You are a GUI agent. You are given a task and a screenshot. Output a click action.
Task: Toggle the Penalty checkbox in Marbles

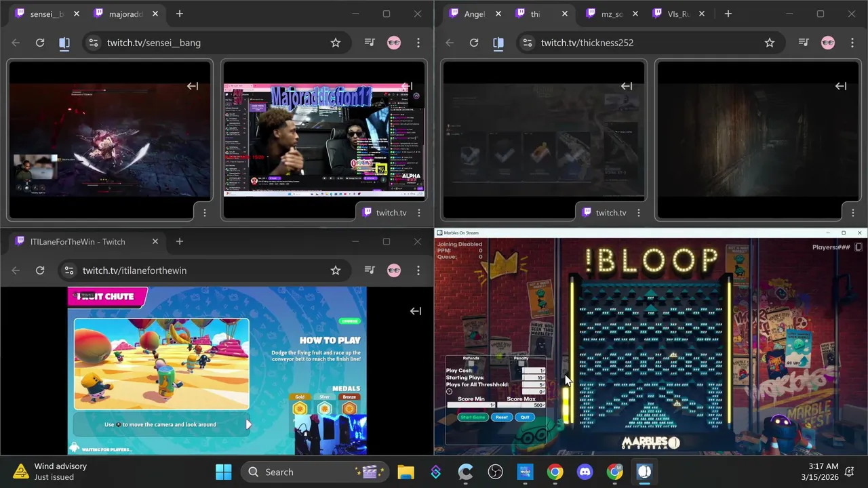pyautogui.click(x=521, y=363)
